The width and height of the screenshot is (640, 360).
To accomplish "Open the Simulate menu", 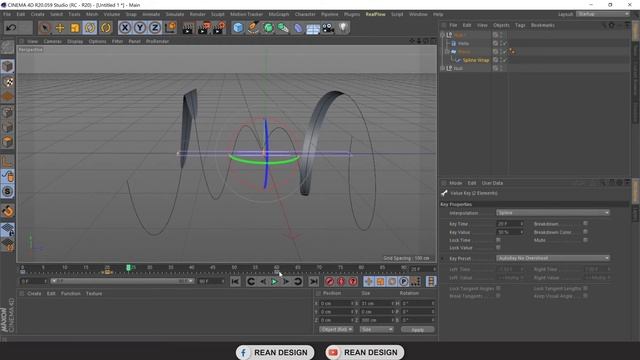I will [x=175, y=14].
